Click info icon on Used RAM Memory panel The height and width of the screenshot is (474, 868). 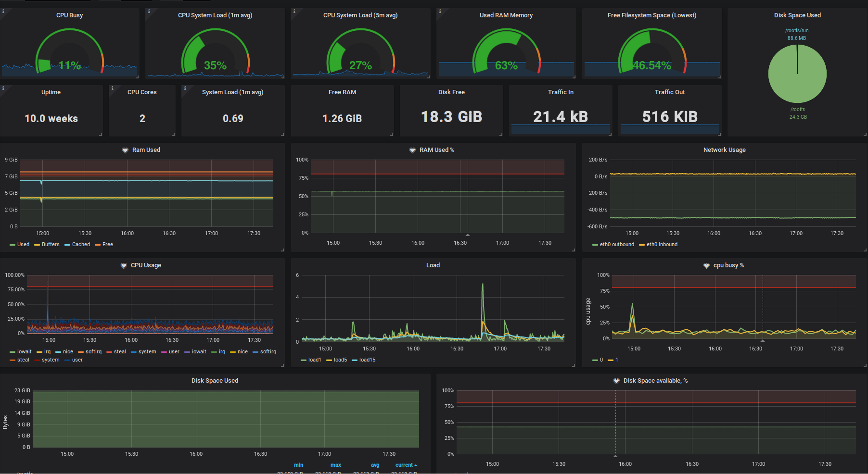(x=440, y=11)
